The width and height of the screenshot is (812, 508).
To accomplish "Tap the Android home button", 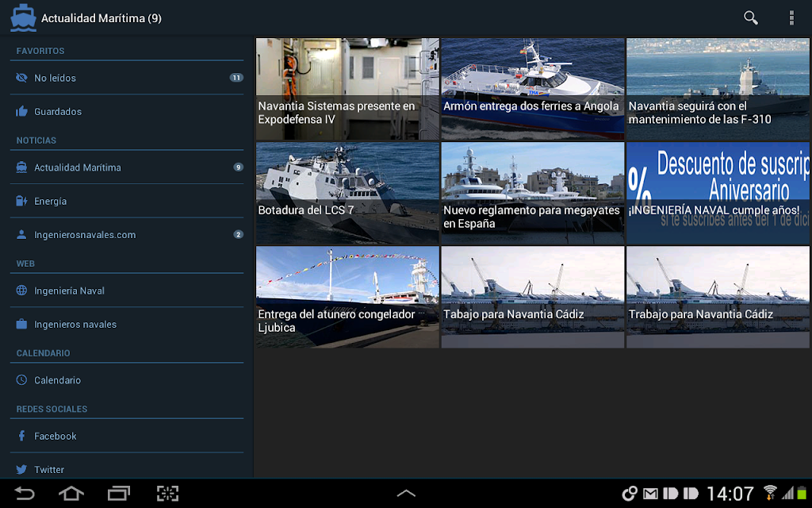I will click(71, 494).
